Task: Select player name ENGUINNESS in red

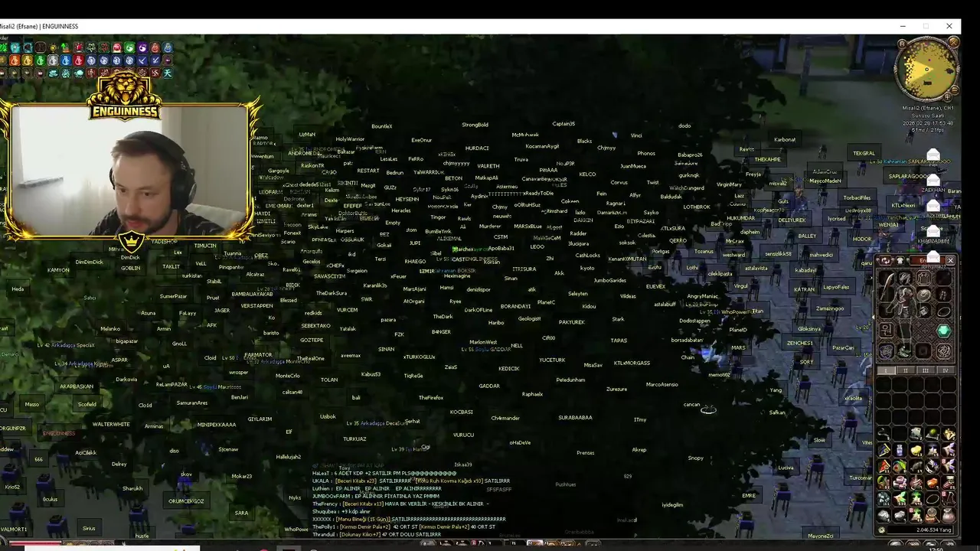Action: click(x=59, y=433)
